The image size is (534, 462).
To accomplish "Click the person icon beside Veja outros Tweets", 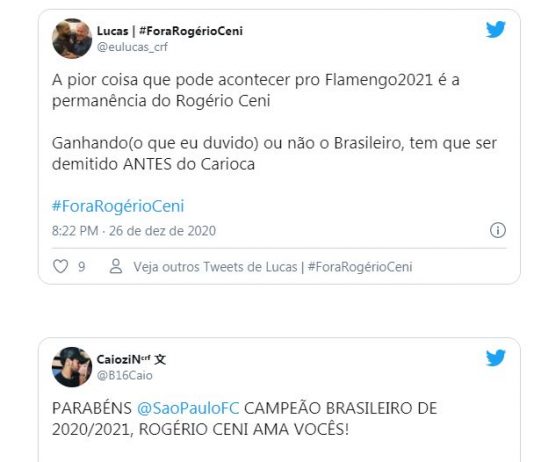I will [116, 266].
